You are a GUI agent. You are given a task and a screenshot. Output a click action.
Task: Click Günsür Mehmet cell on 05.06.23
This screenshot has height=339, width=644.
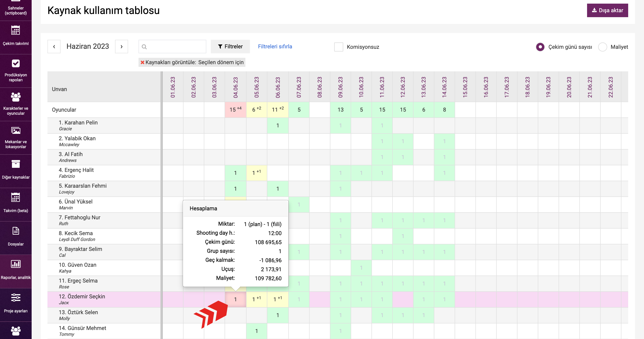click(256, 331)
